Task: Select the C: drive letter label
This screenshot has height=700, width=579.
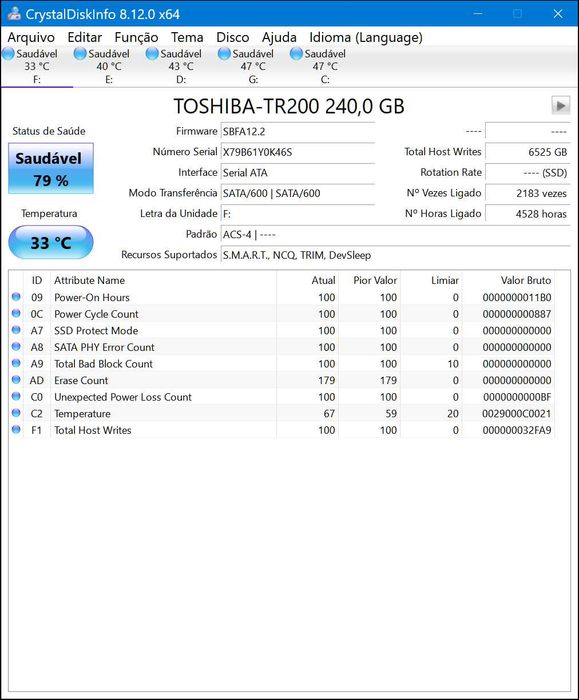Action: (325, 80)
